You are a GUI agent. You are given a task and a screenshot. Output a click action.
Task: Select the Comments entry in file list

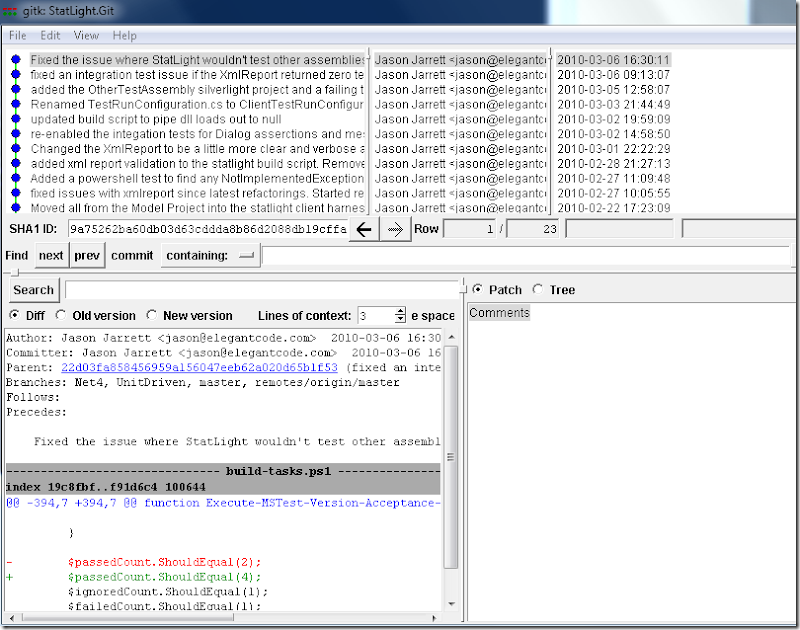click(499, 313)
